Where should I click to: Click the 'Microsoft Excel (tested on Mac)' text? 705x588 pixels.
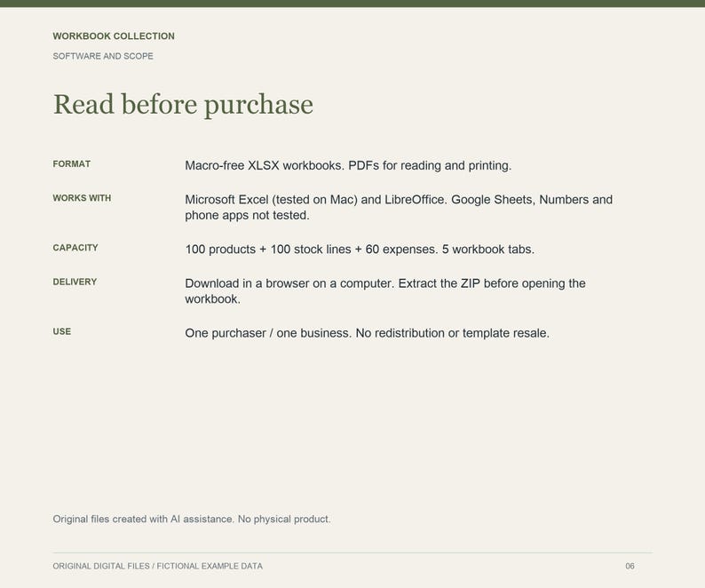[271, 200]
